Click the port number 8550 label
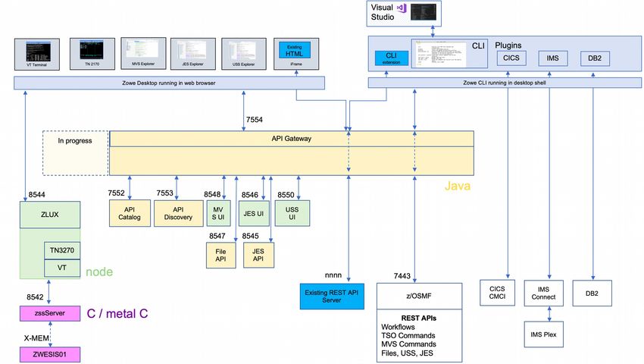 [286, 195]
